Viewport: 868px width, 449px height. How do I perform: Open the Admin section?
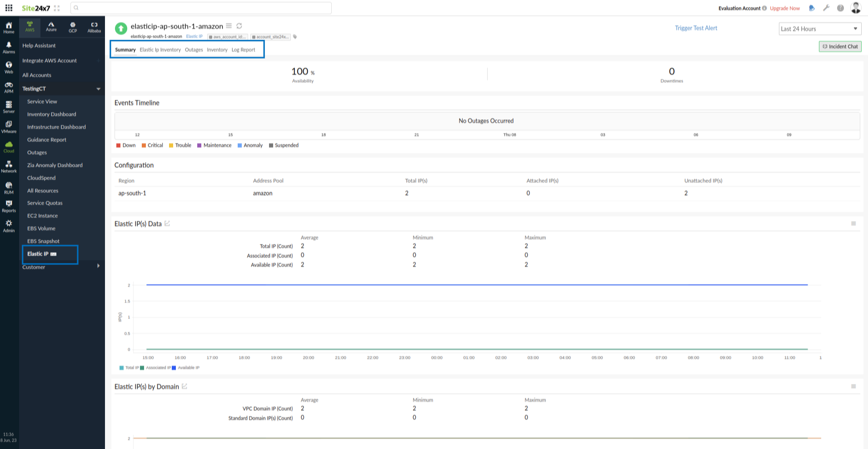tap(9, 226)
